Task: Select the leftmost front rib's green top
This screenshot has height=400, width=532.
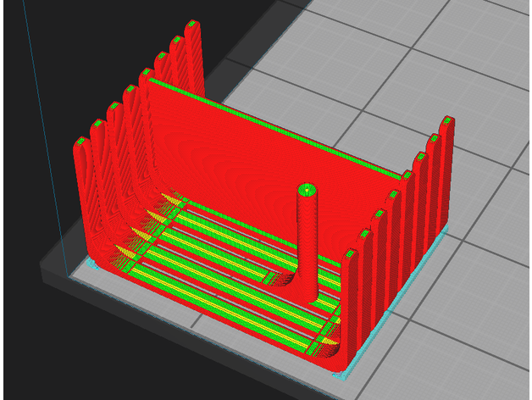Action: click(80, 142)
